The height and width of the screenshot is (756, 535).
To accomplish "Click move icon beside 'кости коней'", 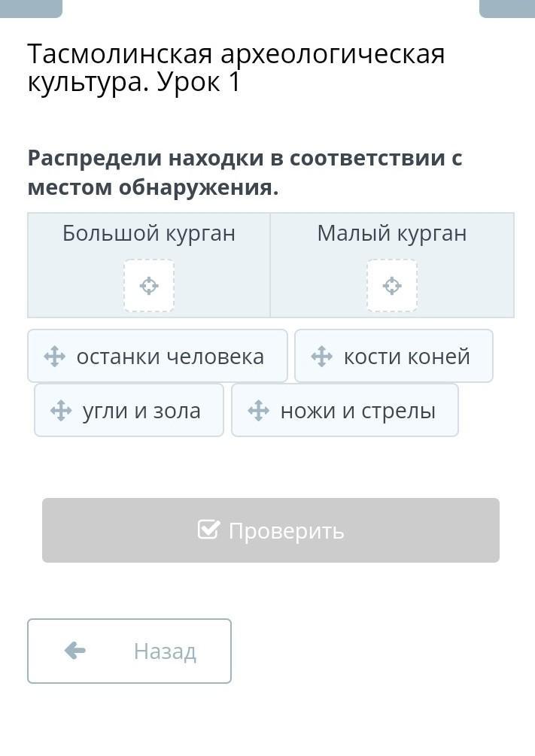I will point(322,357).
